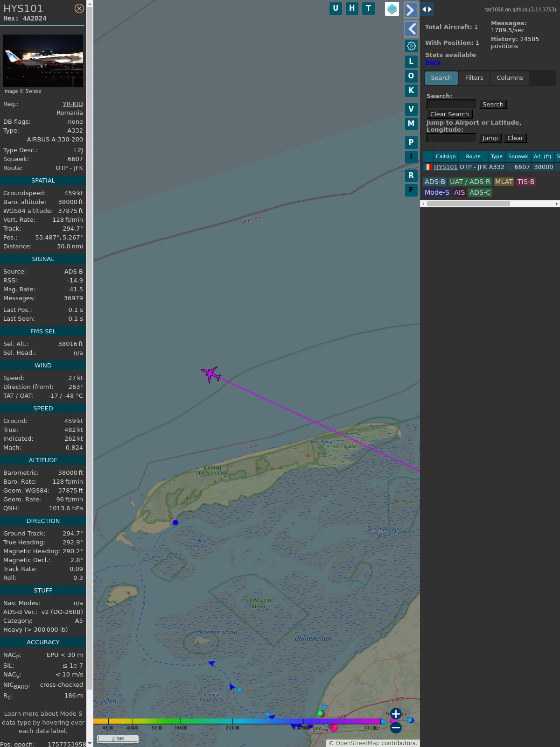This screenshot has width=560, height=747.
Task: Click the Route value OTP - JFK
Action: pyautogui.click(x=69, y=168)
